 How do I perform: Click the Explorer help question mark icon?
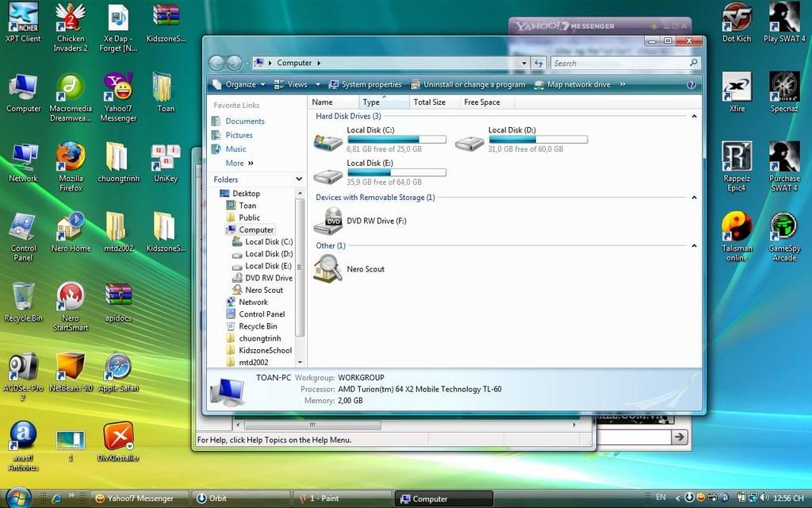coord(691,84)
